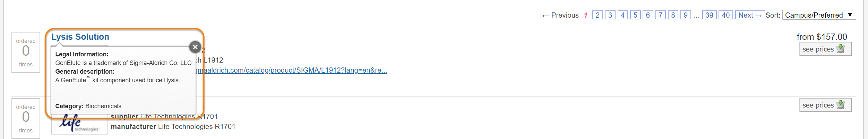Screen dimensions: 868x139
Task: Click the Life Technologies logo thumbnail
Action: click(79, 125)
